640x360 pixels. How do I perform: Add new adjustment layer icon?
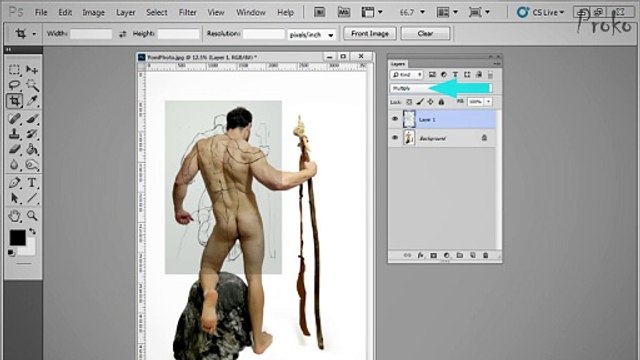click(447, 256)
